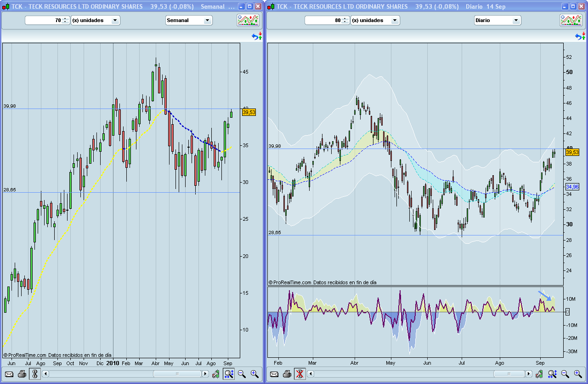Open the indicators button in the weekly chart
This screenshot has height=384, width=588.
248,20
